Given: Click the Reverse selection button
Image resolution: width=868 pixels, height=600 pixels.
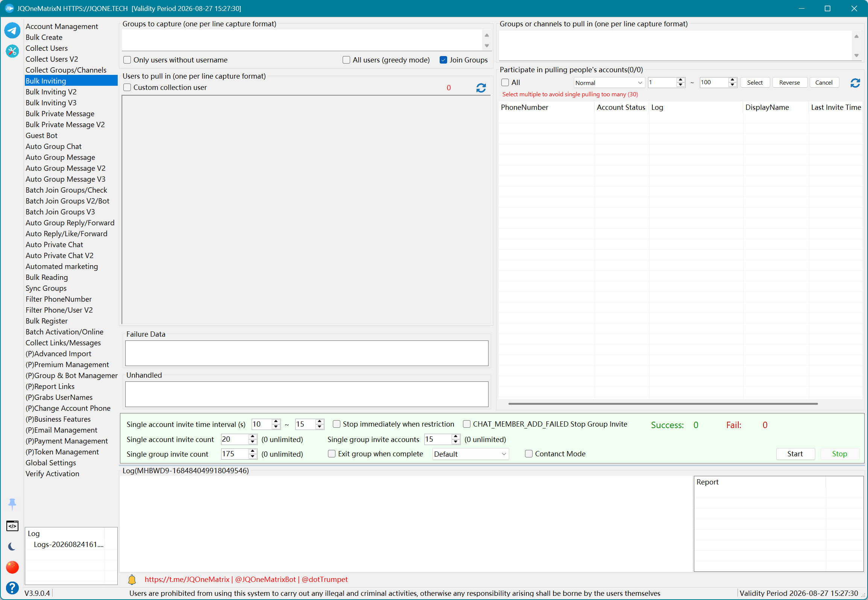Looking at the screenshot, I should point(789,82).
